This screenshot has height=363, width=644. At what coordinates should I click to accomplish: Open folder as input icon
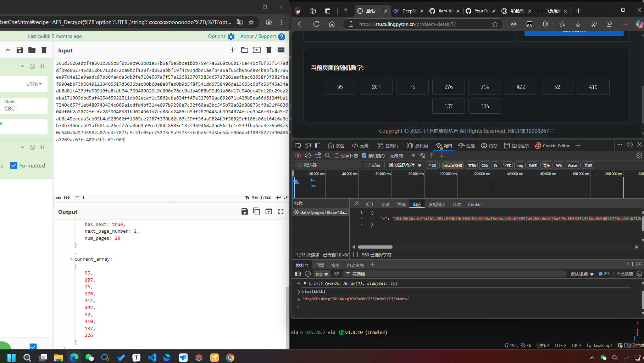245,50
